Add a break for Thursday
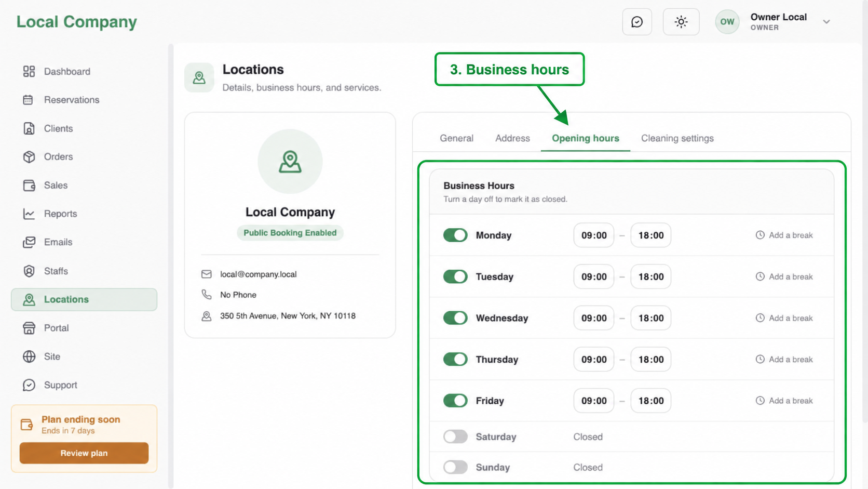This screenshot has width=868, height=489. [784, 359]
